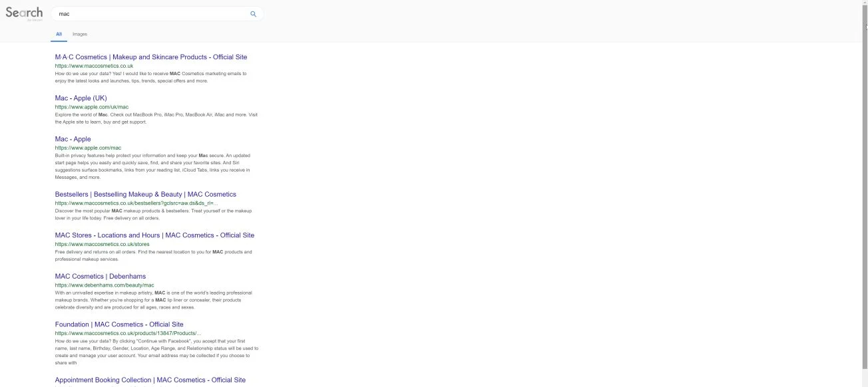Screen dimensions: 868x387
Task: Select the All results tab
Action: (59, 34)
